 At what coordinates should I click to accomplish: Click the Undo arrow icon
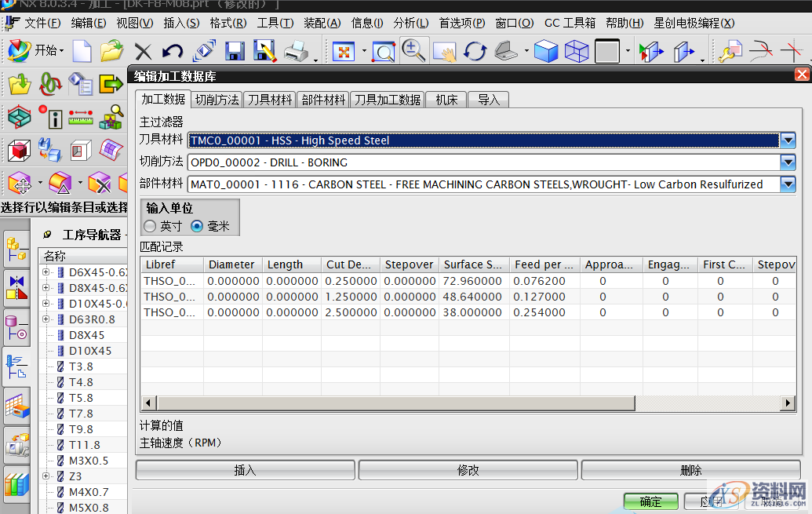(x=172, y=52)
